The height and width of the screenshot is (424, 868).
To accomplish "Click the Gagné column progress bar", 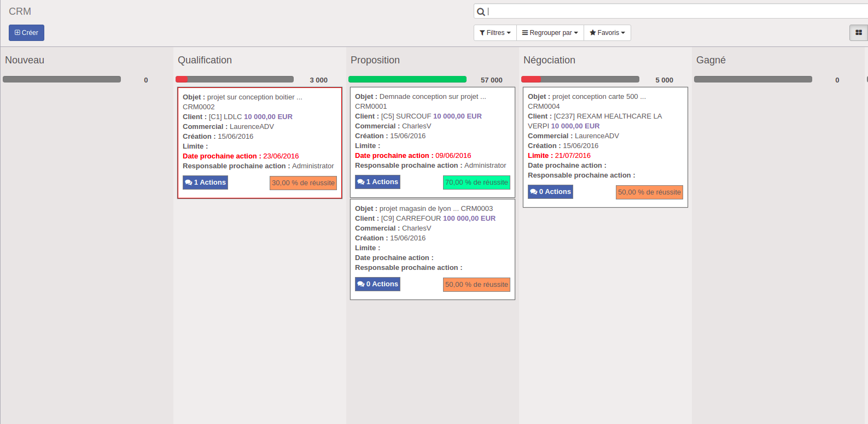I will click(753, 79).
